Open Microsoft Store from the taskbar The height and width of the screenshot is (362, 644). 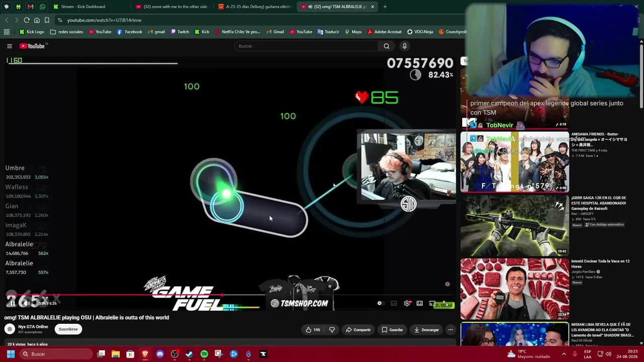tap(130, 354)
